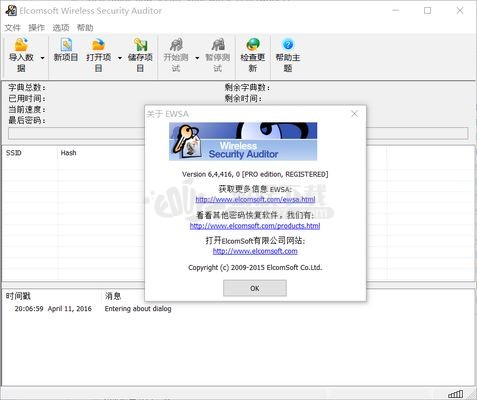This screenshot has height=400, width=477.
Task: Click the SSID column header
Action: point(14,153)
